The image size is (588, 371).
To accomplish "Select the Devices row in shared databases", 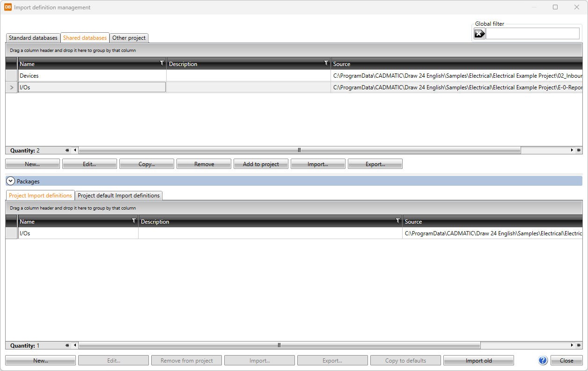I will (92, 76).
